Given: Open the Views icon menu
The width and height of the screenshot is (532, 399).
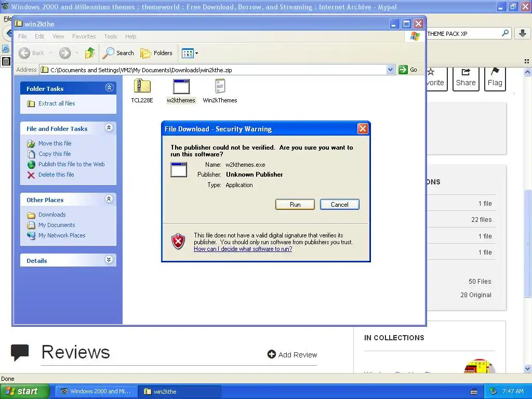Looking at the screenshot, I should click(x=190, y=53).
